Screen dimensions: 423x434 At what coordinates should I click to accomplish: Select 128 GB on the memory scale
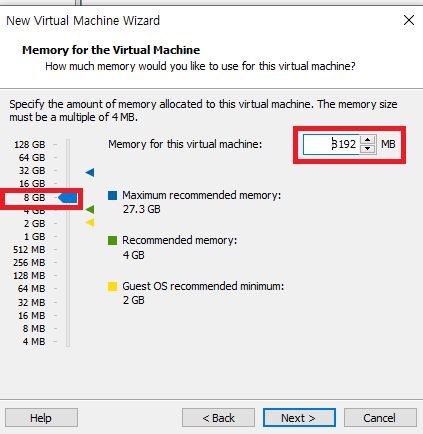tap(30, 144)
